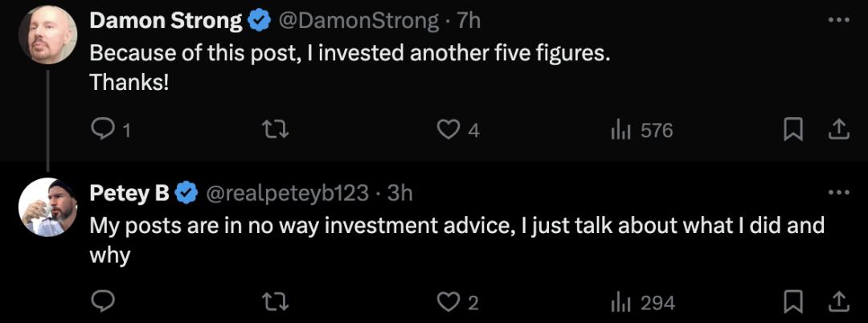
Task: Open the 7h timestamp link
Action: click(x=469, y=21)
